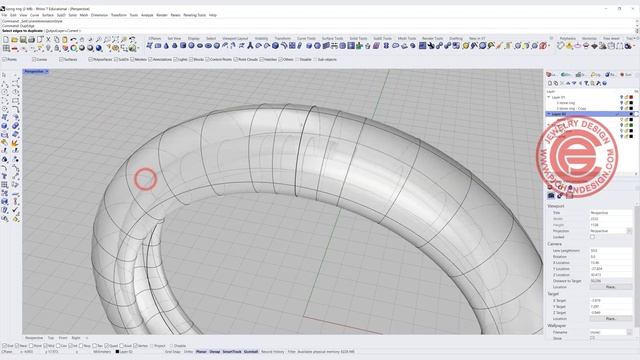This screenshot has height=360, width=640.
Task: Click Layer 01 color swatch
Action: pyautogui.click(x=631, y=97)
